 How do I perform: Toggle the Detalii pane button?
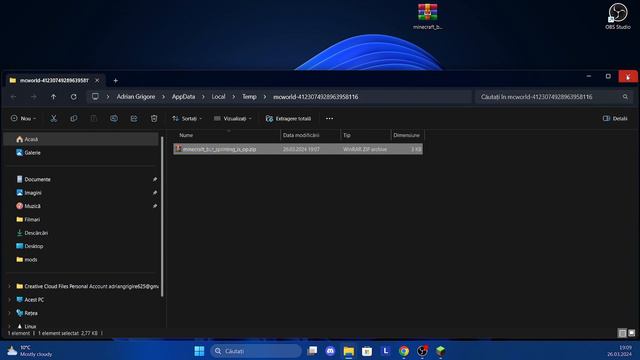(x=615, y=118)
